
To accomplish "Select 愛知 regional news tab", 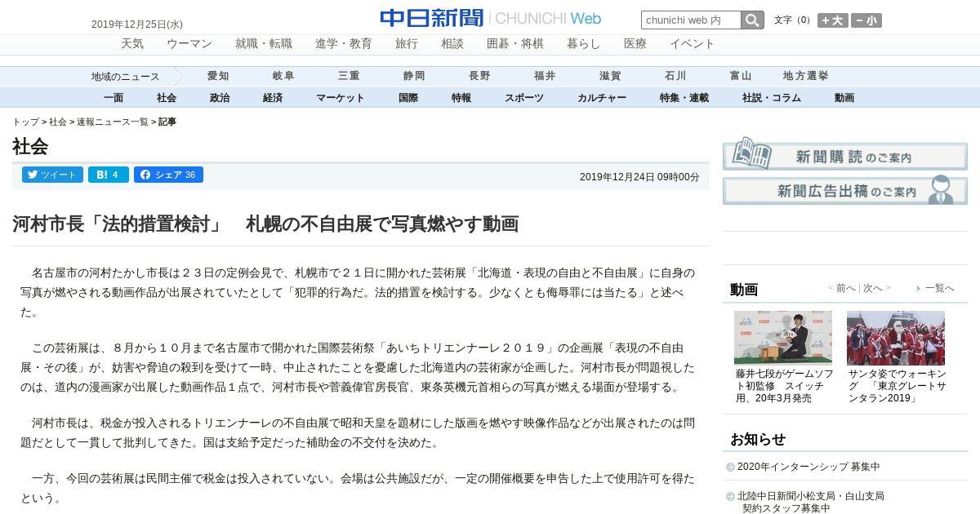I will (x=218, y=76).
